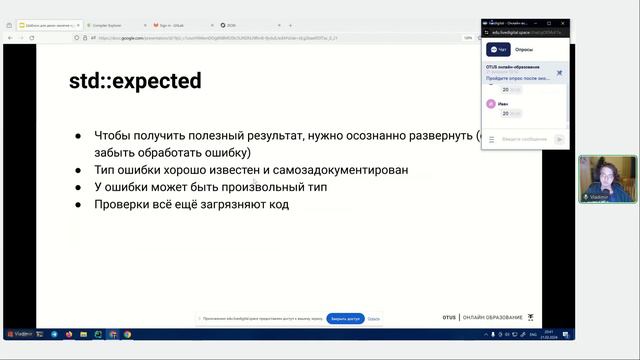Click bullet 'Тип ошибки хорошо известен'

pos(251,170)
